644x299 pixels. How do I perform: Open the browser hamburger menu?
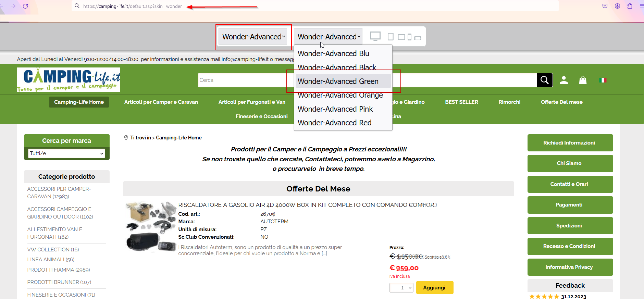[642, 6]
